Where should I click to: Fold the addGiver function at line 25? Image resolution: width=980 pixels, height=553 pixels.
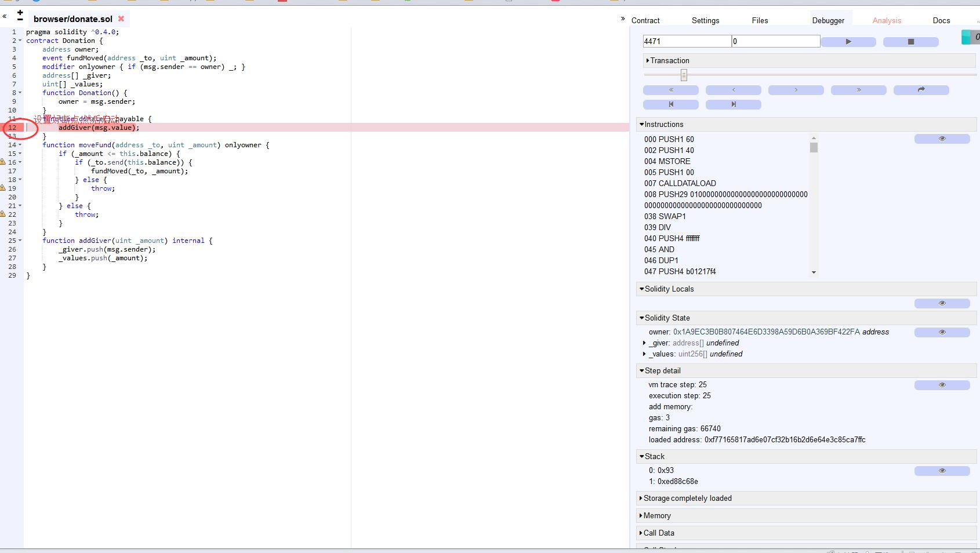[20, 241]
